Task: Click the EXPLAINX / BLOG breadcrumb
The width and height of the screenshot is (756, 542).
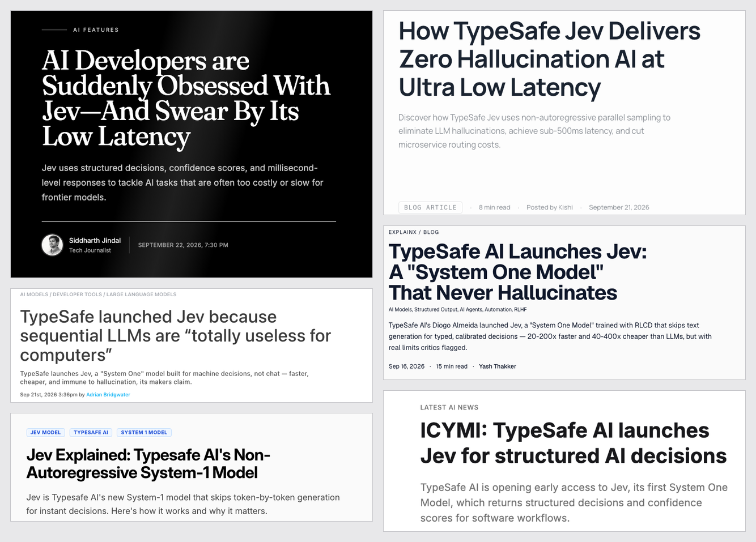Action: click(x=414, y=232)
